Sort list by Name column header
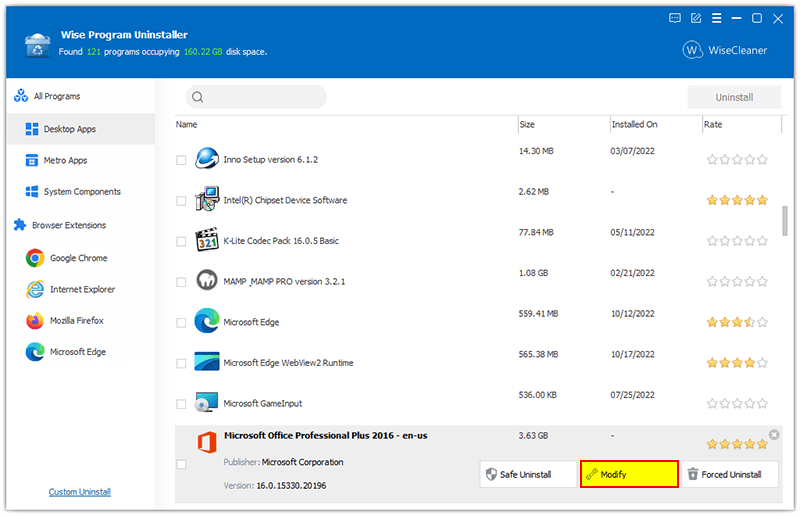This screenshot has width=800, height=516. 187,125
